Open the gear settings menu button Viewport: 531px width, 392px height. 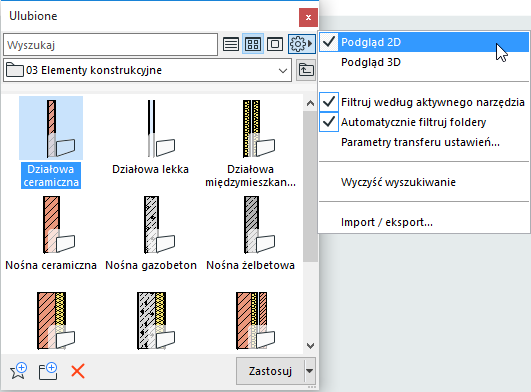[301, 44]
